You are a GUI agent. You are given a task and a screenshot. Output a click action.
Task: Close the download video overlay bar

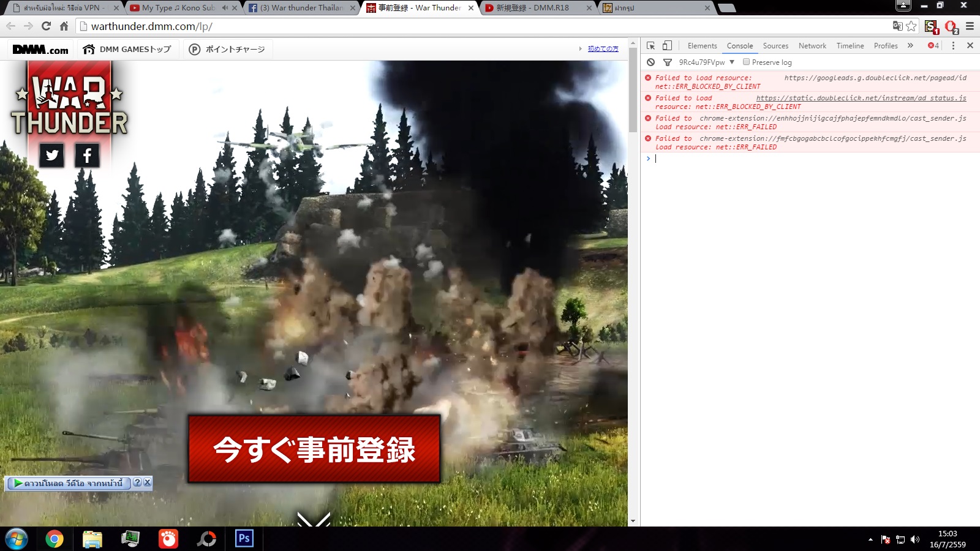[x=147, y=482]
